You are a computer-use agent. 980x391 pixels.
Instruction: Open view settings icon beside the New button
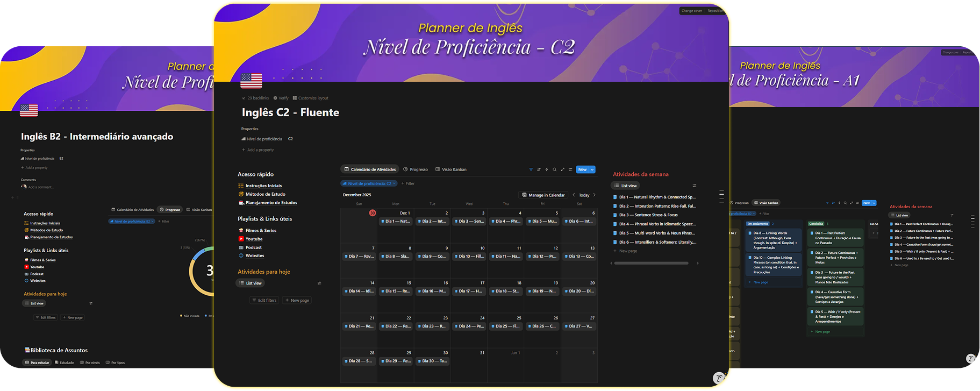tap(570, 169)
